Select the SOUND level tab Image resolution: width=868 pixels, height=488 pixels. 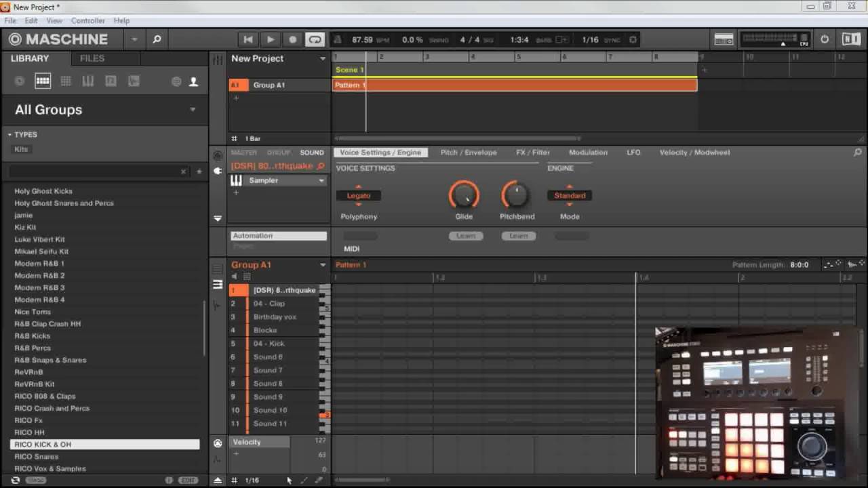pos(312,152)
